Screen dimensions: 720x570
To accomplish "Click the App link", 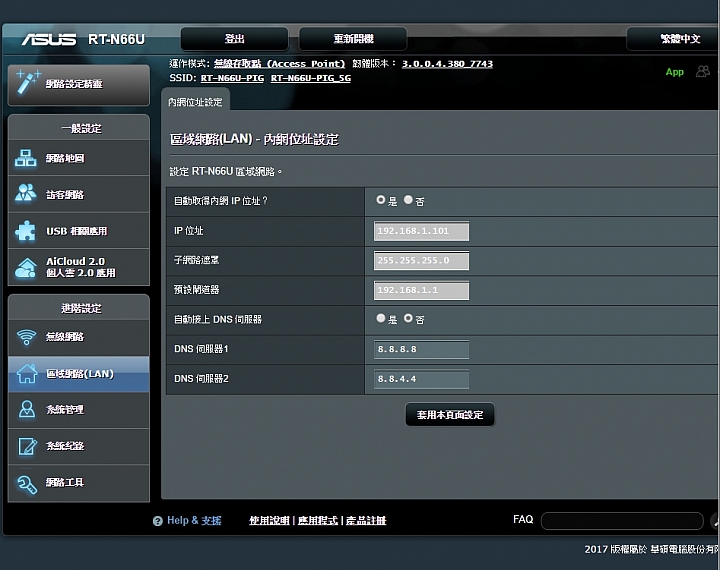I will [x=675, y=72].
